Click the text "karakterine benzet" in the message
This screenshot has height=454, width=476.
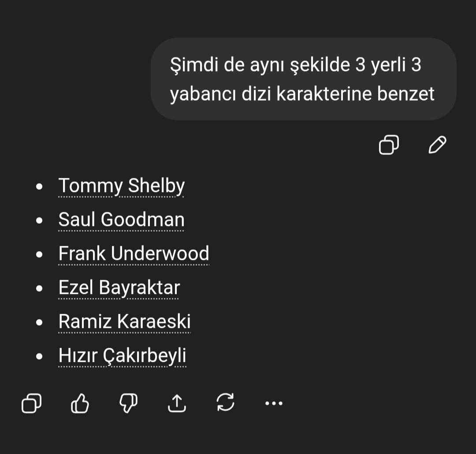click(x=355, y=94)
